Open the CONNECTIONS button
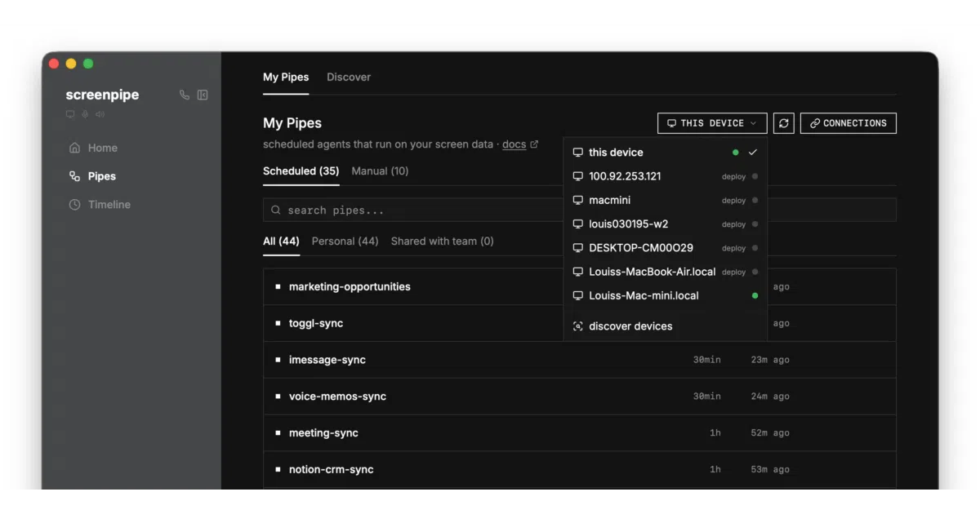Image resolution: width=980 pixels, height=514 pixels. pos(849,123)
